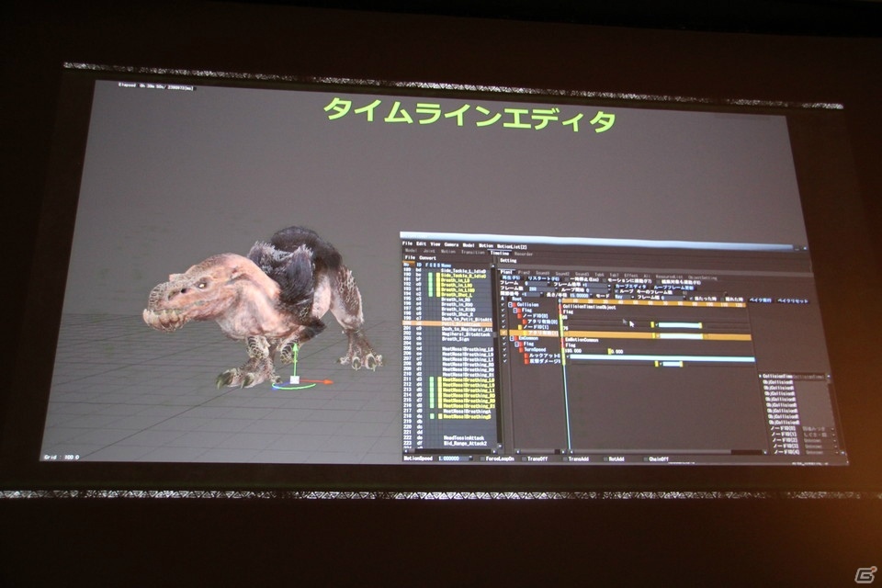Toggle the モーションに連動(F7) checkbox

coord(604,280)
